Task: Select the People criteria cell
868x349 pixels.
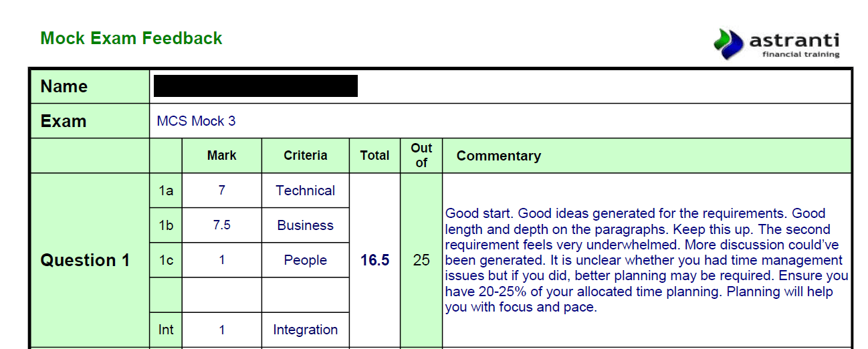Action: pyautogui.click(x=305, y=260)
